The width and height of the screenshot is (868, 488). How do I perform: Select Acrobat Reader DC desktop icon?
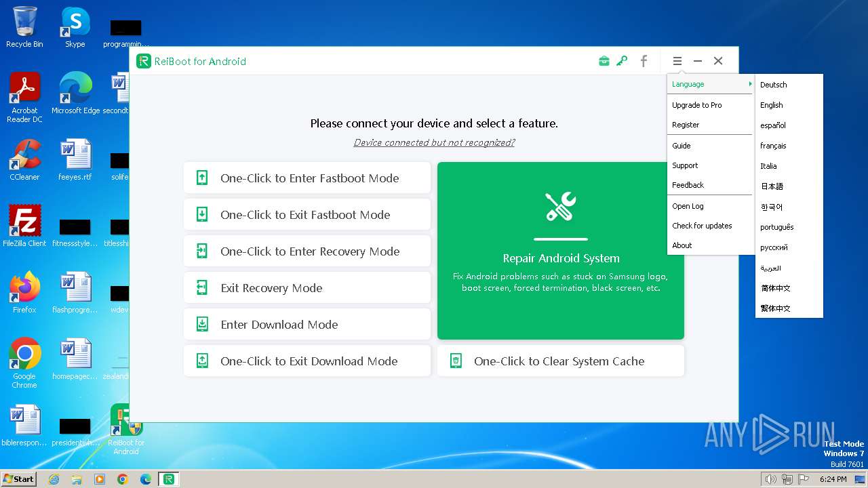coord(24,98)
